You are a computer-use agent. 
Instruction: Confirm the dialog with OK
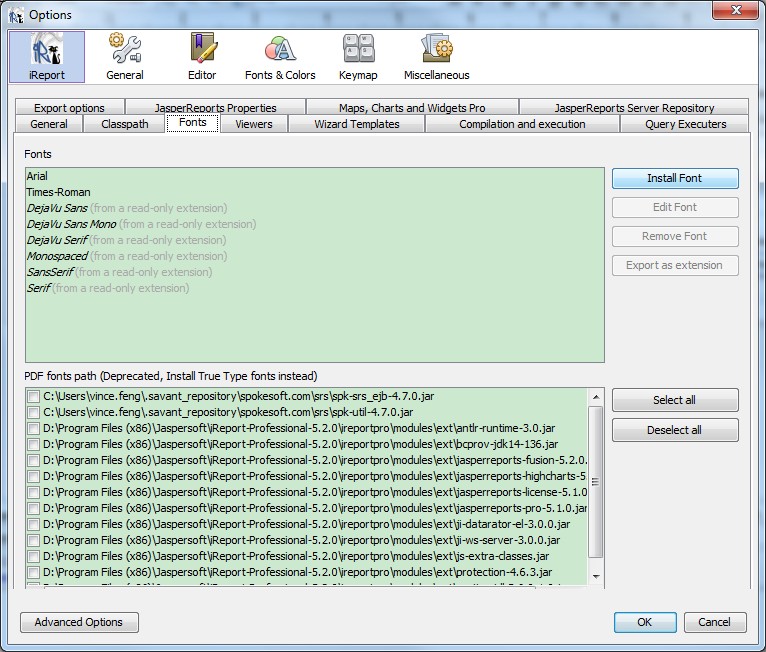click(645, 622)
